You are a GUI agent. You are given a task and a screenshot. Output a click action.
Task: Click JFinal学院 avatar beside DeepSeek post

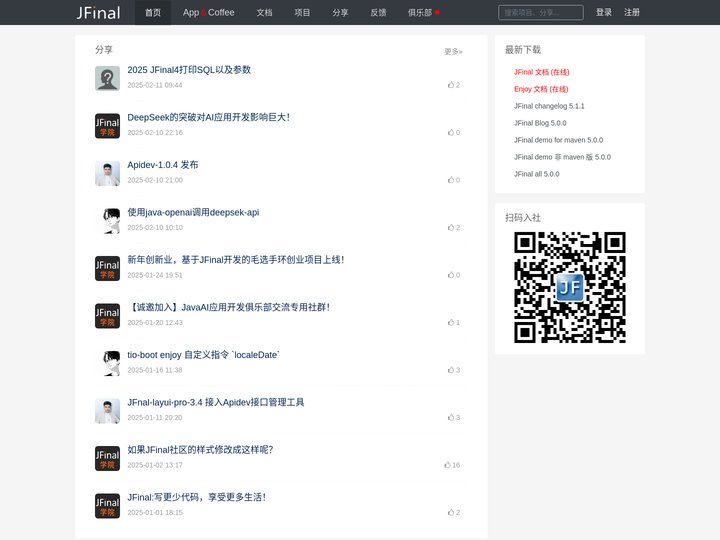click(107, 126)
